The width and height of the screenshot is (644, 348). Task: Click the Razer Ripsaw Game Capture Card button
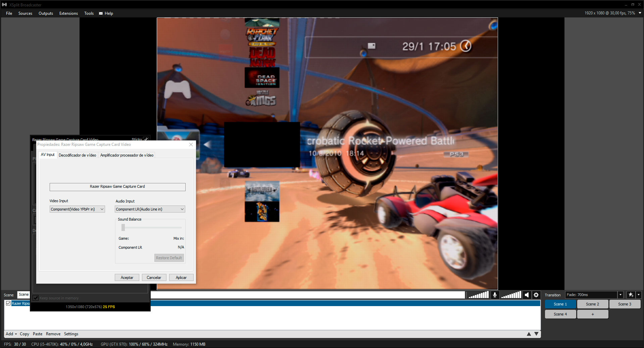tap(117, 187)
